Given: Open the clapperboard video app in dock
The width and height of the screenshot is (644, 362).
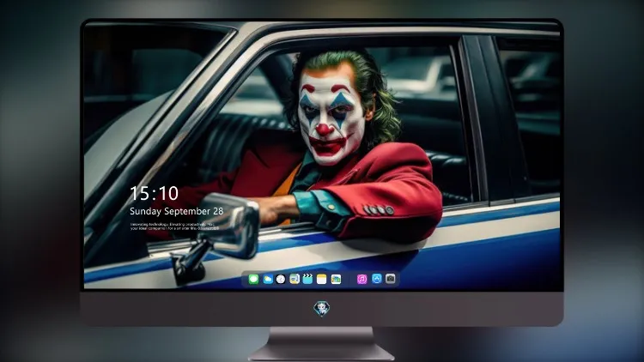Looking at the screenshot, I should click(307, 280).
